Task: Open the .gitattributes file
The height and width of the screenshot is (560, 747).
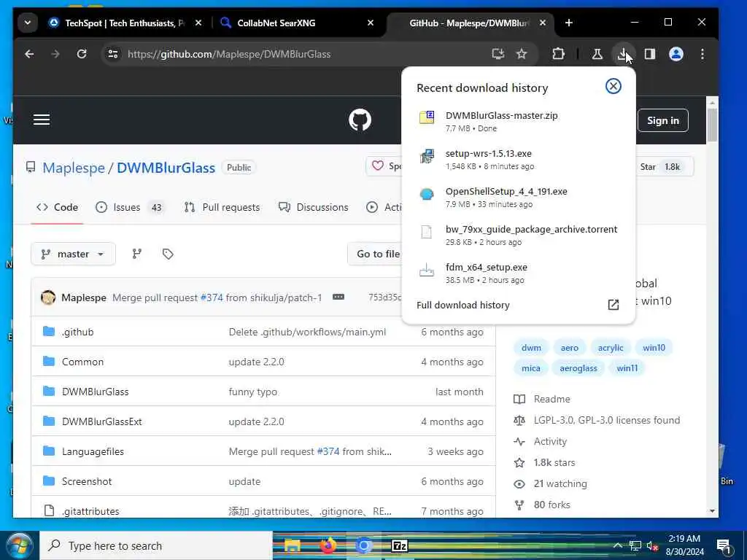Action: 90,511
